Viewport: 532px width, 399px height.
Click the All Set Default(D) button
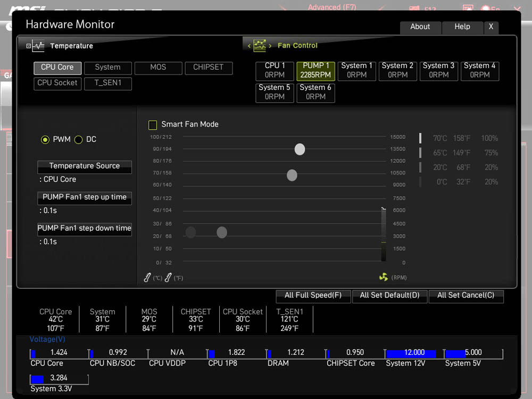point(389,296)
